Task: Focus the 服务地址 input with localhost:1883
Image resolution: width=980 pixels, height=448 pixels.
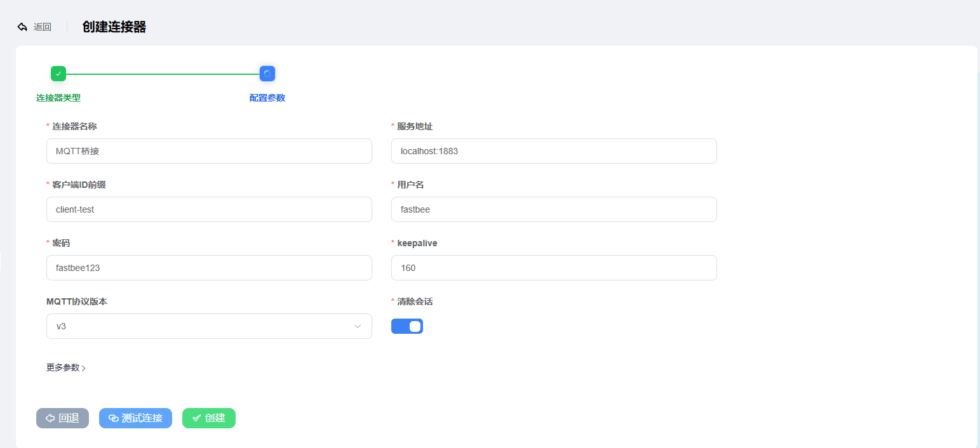Action: pyautogui.click(x=554, y=151)
